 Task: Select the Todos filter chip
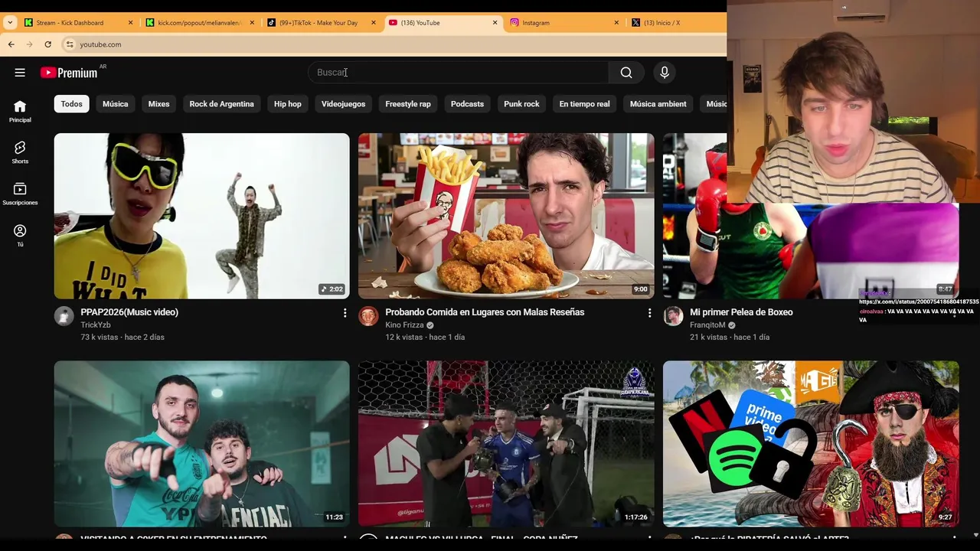(72, 104)
